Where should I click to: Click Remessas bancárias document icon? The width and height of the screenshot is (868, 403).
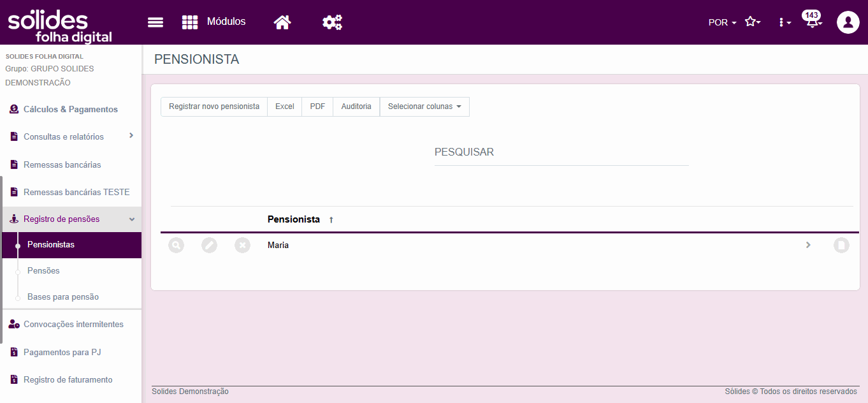point(14,165)
